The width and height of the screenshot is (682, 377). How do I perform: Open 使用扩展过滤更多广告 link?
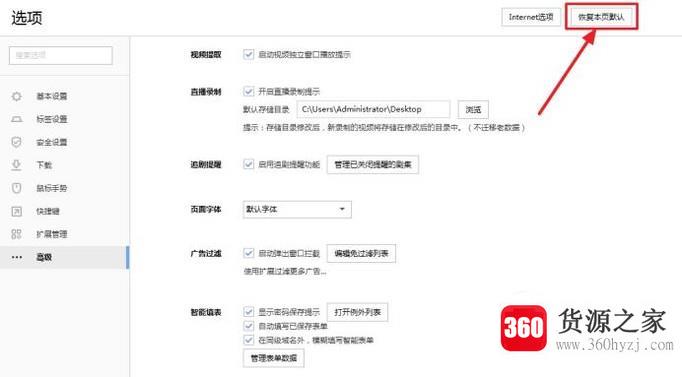[x=285, y=271]
